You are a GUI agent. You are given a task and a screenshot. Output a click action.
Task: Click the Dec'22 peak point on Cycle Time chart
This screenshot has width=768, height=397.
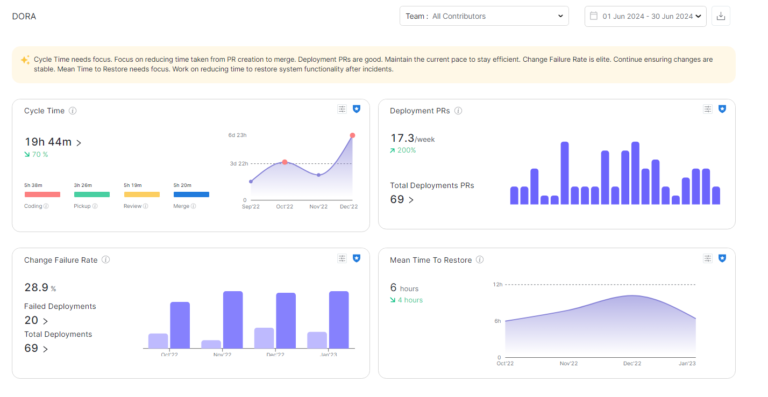point(352,135)
